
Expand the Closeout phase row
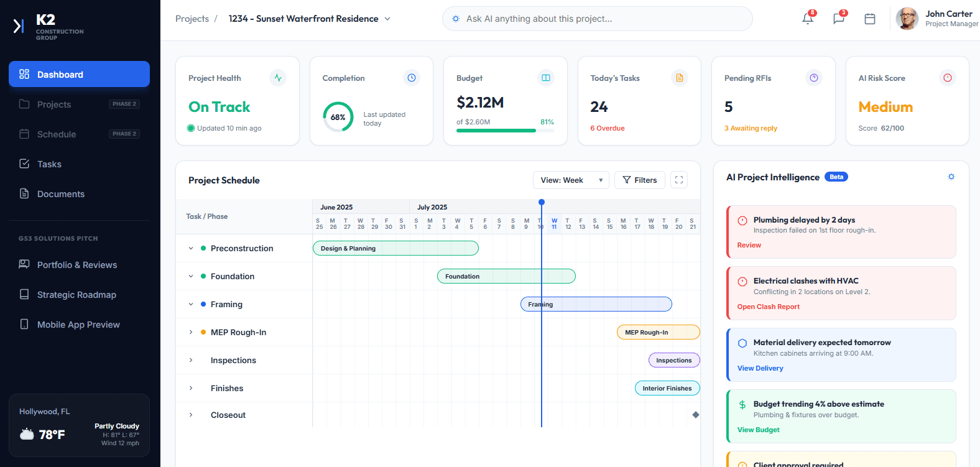(191, 415)
